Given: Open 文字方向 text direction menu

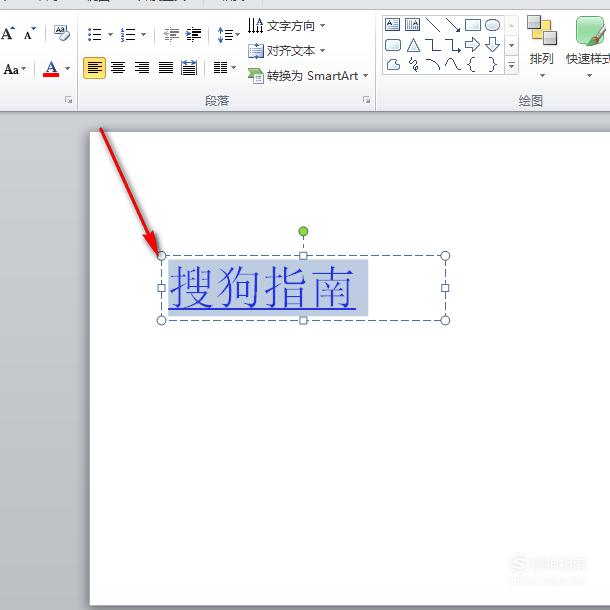Looking at the screenshot, I should [287, 26].
